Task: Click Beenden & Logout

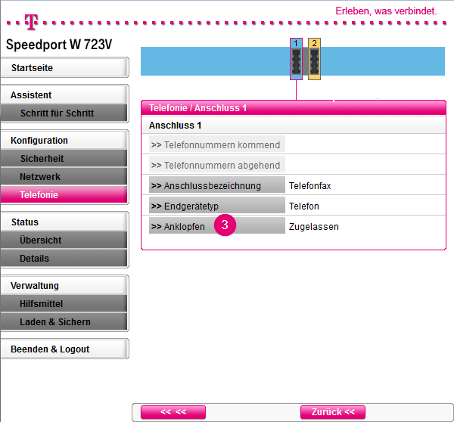Action: (64, 349)
